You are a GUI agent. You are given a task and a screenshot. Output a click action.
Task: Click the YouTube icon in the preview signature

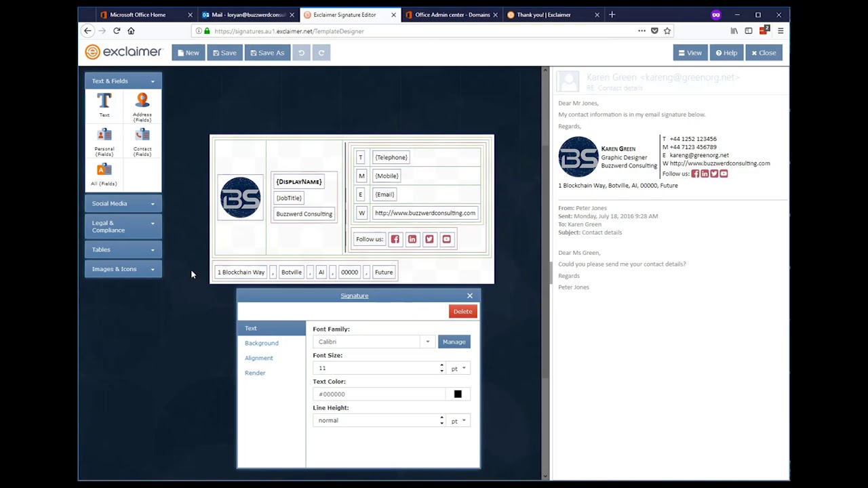point(724,174)
